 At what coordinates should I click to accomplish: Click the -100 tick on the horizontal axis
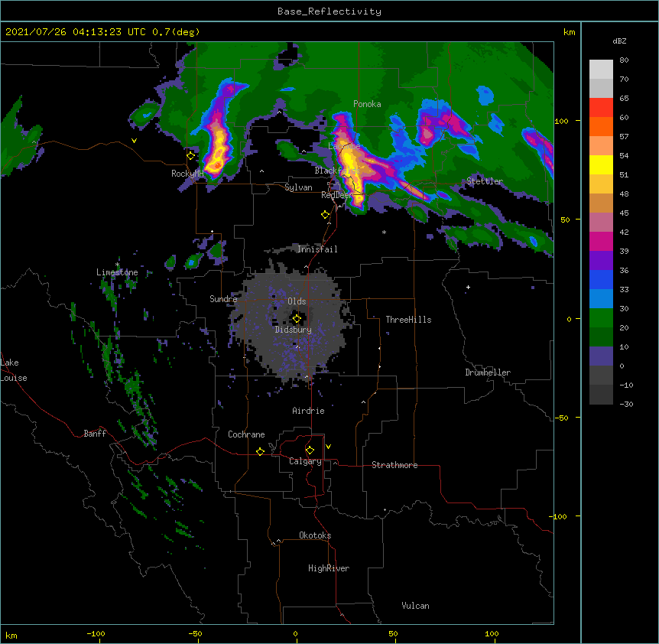point(96,633)
